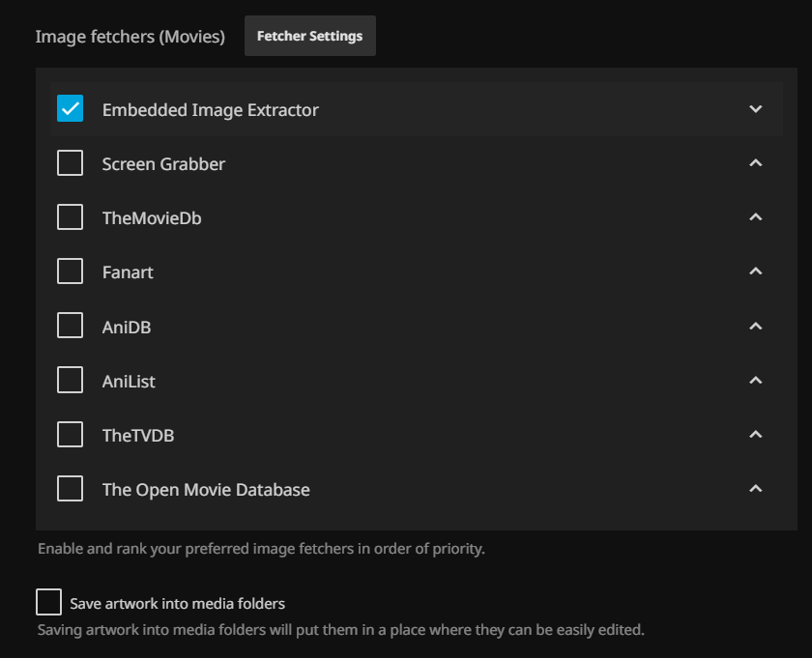Raise AniDB fetcher priority with arrow

click(x=756, y=327)
